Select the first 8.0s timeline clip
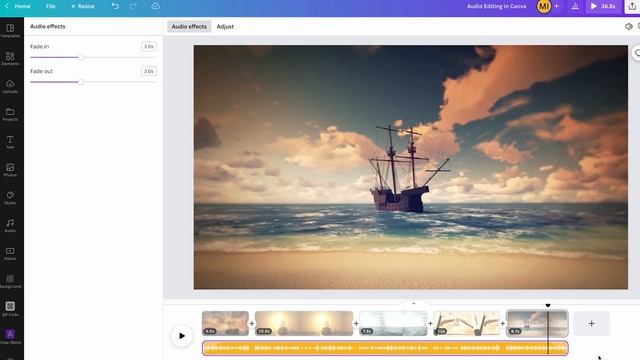The width and height of the screenshot is (640, 360). point(225,323)
